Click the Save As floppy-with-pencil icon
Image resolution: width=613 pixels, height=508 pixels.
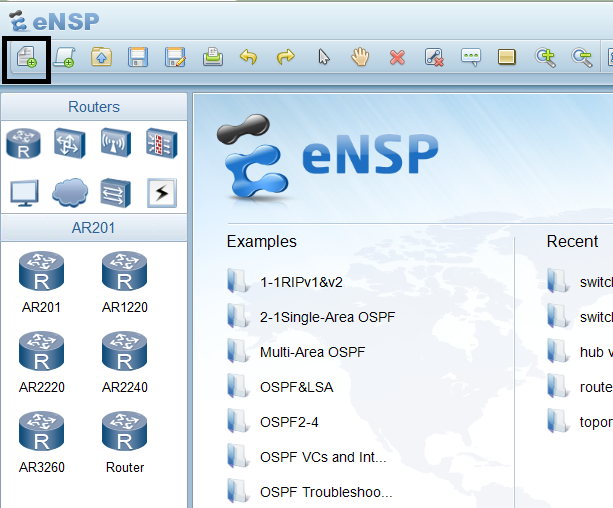[175, 57]
